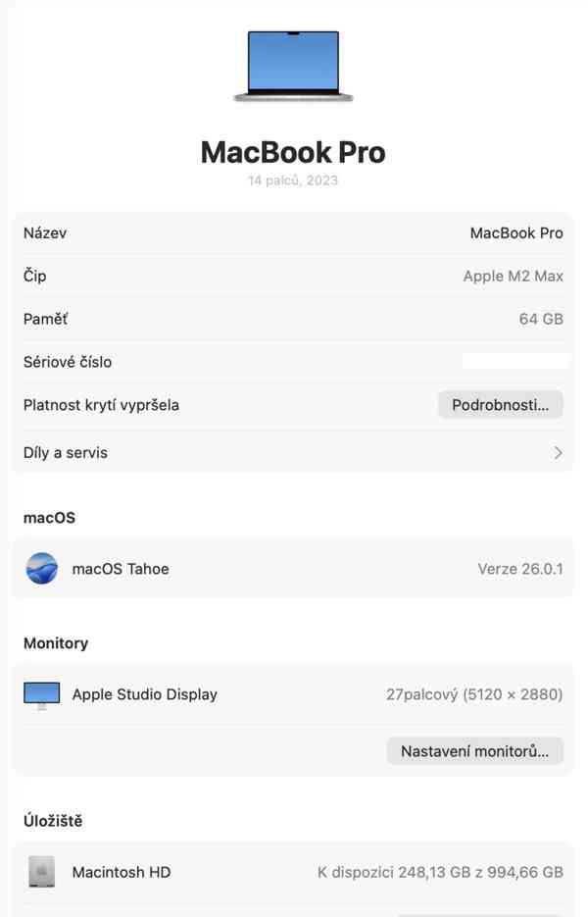Click the 14 palců, 2023 subtitle
This screenshot has width=588, height=917.
coord(293,180)
